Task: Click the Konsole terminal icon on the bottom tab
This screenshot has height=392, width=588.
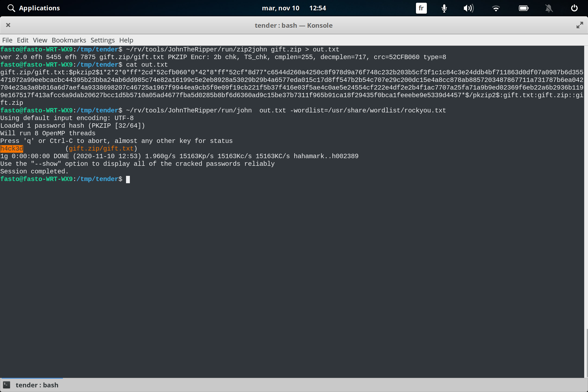Action: (x=6, y=385)
